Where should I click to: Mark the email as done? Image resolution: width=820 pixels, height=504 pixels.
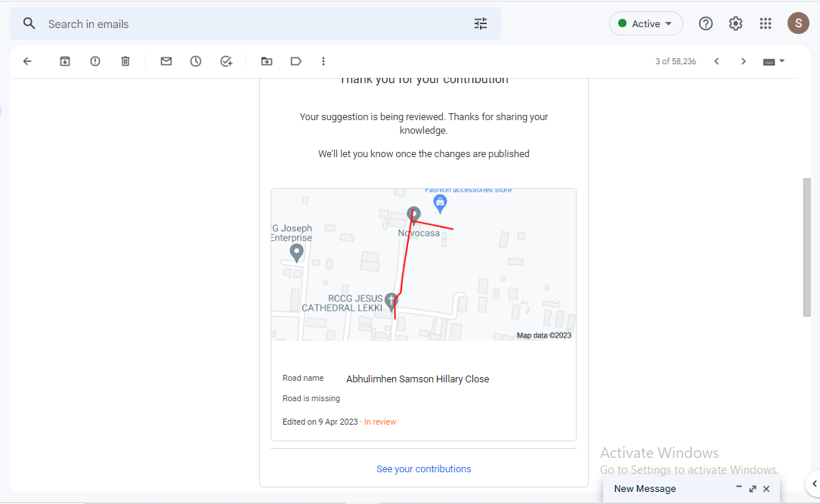pos(226,61)
